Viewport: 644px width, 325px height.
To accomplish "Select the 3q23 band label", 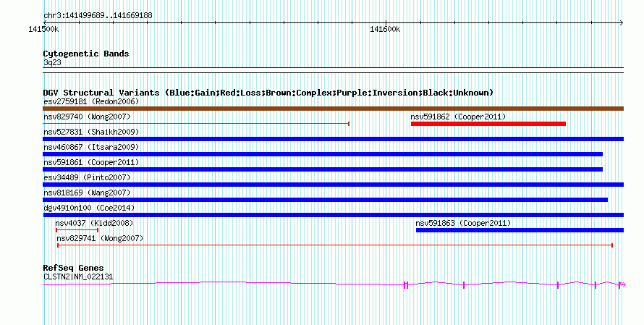I will (52, 62).
